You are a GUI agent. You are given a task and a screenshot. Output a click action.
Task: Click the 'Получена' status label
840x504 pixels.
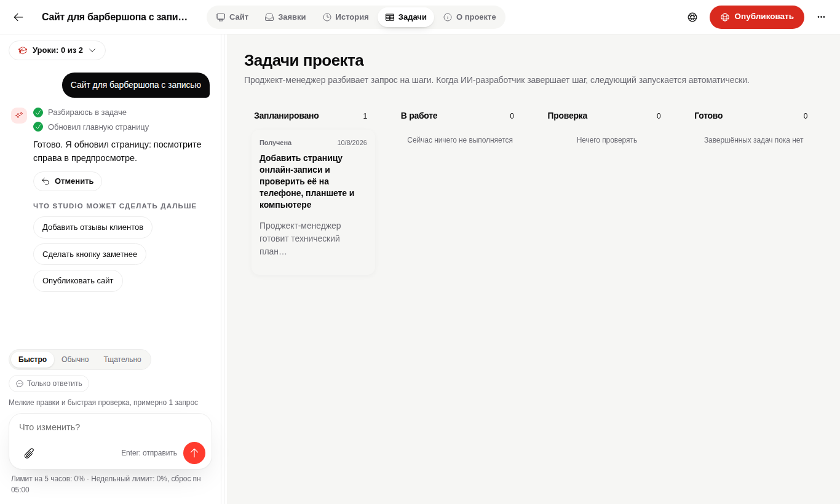pyautogui.click(x=275, y=143)
